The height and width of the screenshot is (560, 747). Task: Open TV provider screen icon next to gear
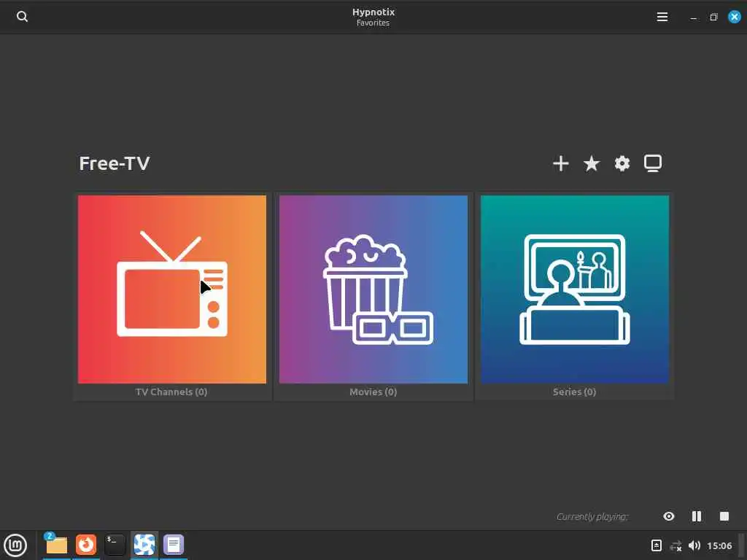click(653, 163)
